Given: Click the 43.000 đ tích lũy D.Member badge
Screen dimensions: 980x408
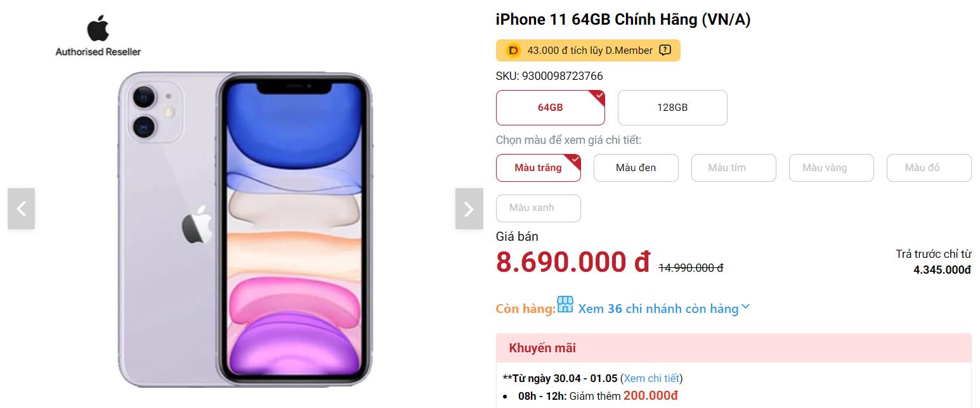Looking at the screenshot, I should (x=588, y=50).
